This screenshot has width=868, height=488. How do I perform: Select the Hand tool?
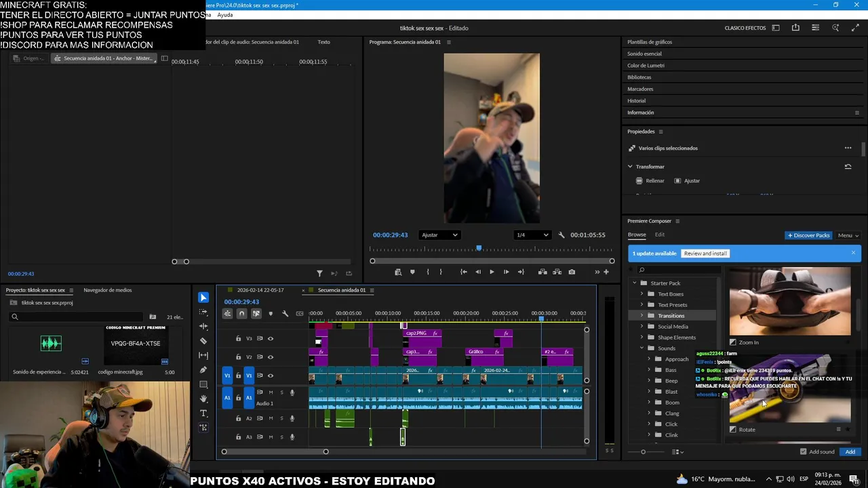pyautogui.click(x=203, y=399)
